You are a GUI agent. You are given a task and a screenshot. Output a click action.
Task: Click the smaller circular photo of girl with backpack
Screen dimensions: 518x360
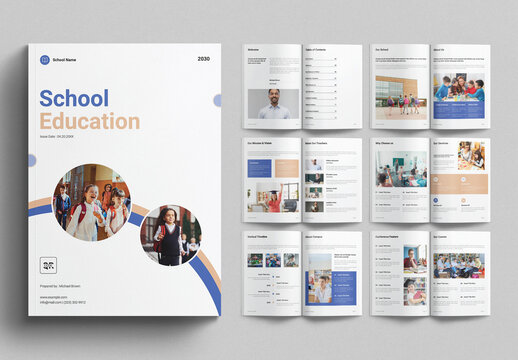171,235
